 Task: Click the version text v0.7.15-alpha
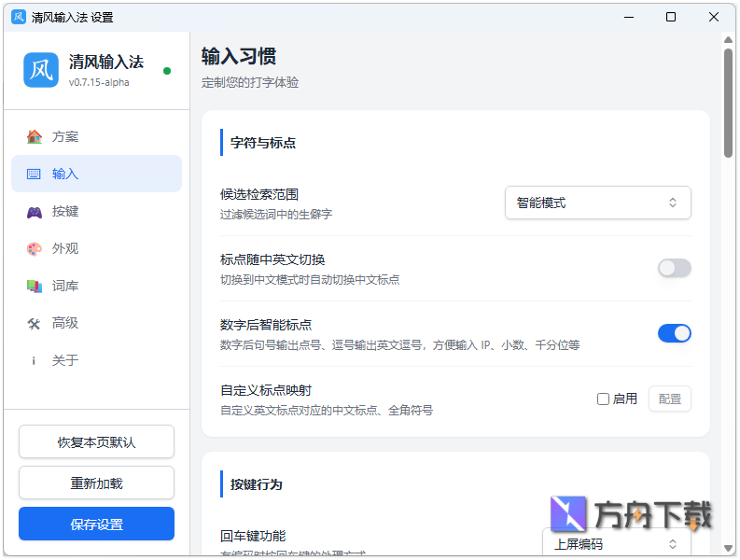99,82
